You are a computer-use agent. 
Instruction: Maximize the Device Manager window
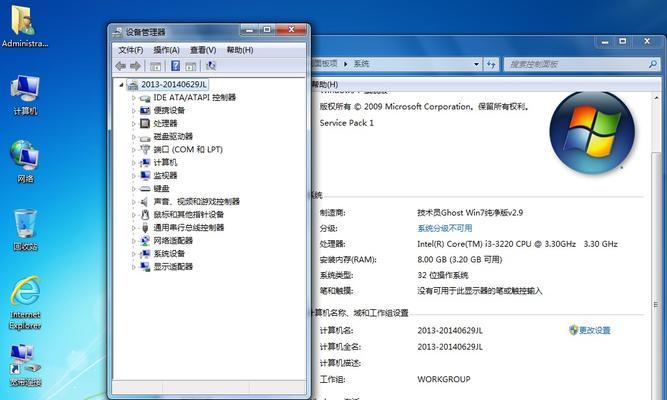(267, 30)
